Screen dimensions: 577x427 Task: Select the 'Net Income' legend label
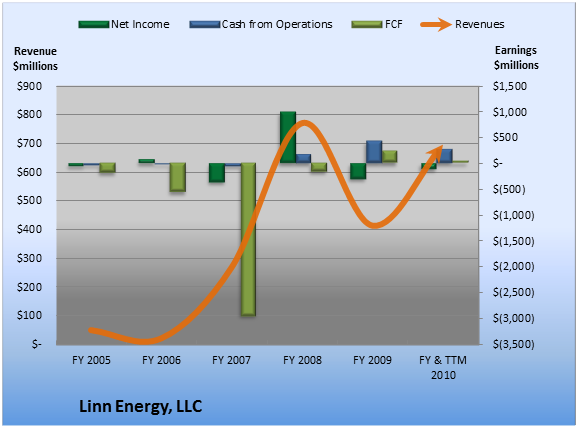tap(140, 24)
